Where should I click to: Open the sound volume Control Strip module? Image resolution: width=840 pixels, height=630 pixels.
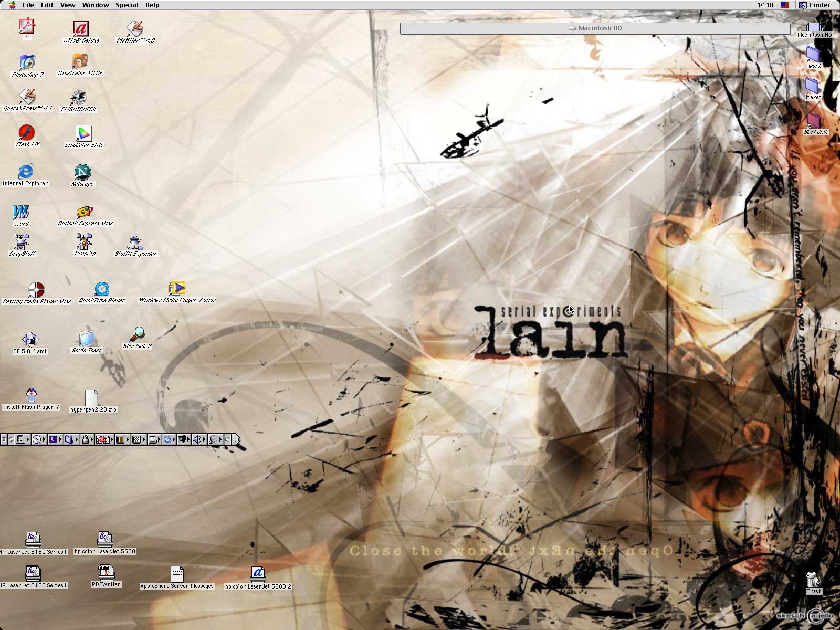(x=197, y=439)
